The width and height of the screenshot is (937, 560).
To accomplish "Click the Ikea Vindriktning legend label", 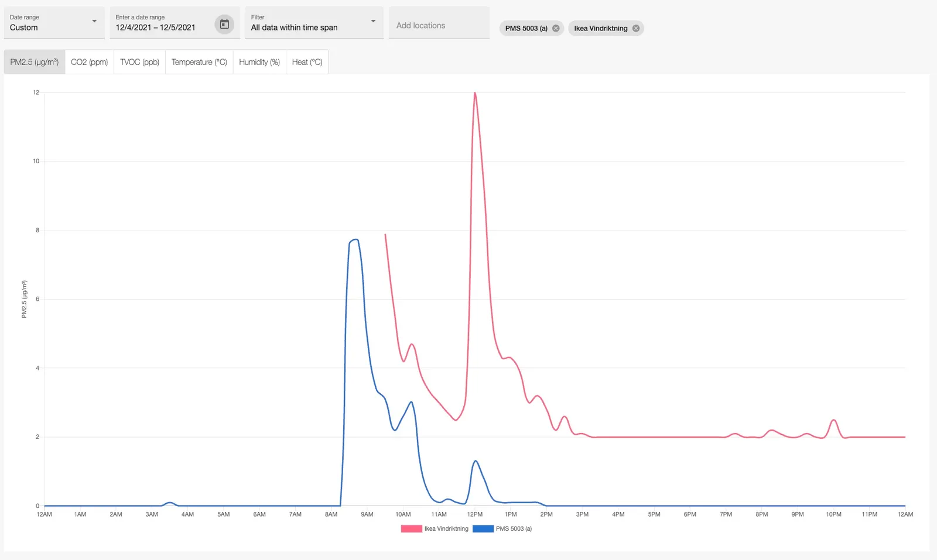I will tap(446, 529).
